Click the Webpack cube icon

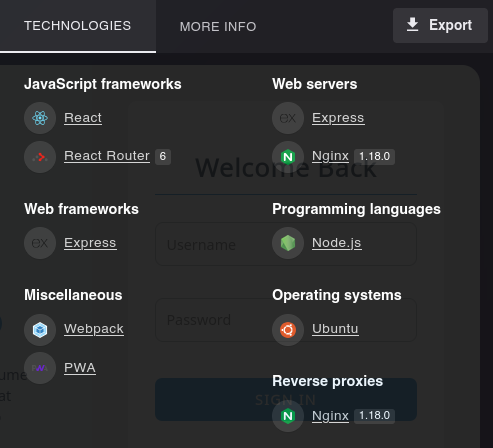point(40,330)
